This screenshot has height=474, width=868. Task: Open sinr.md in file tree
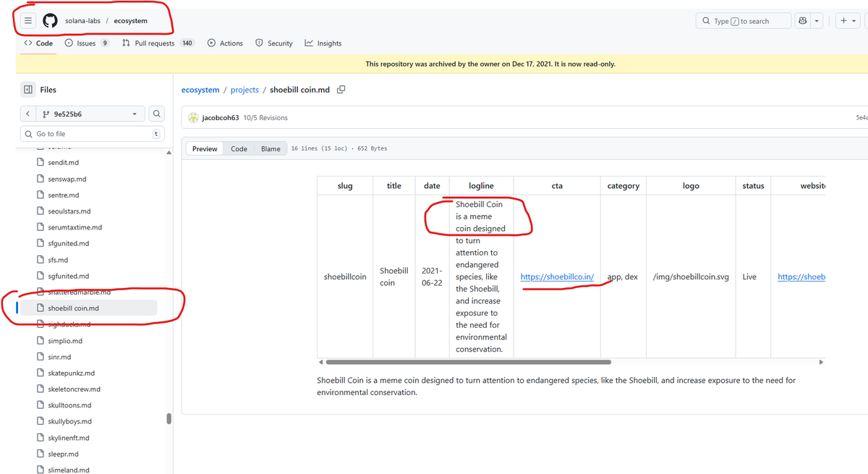click(59, 357)
